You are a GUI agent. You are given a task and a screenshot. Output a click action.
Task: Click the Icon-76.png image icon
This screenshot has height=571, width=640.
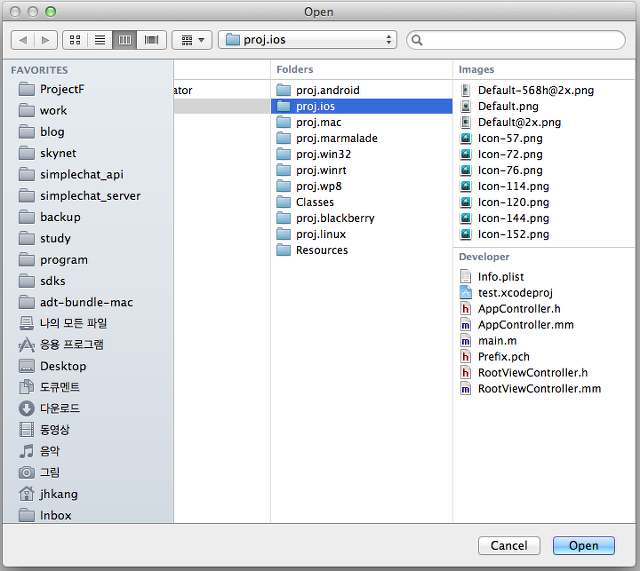465,170
